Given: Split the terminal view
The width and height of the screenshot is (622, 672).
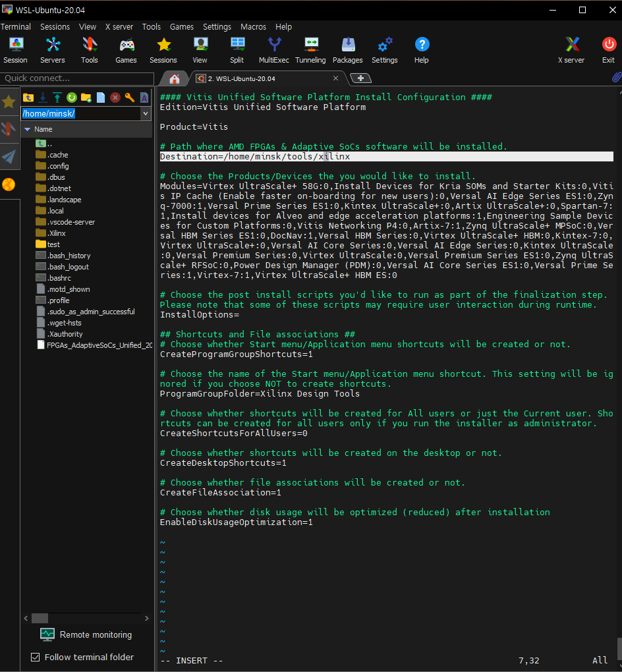Looking at the screenshot, I should [x=237, y=50].
